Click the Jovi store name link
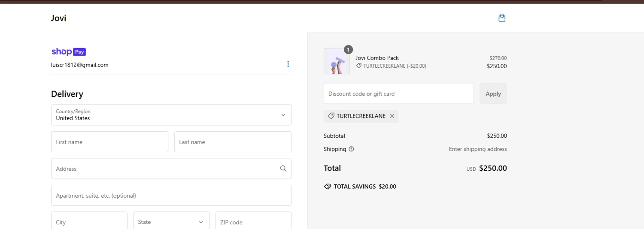Image resolution: width=644 pixels, height=229 pixels. click(x=58, y=18)
